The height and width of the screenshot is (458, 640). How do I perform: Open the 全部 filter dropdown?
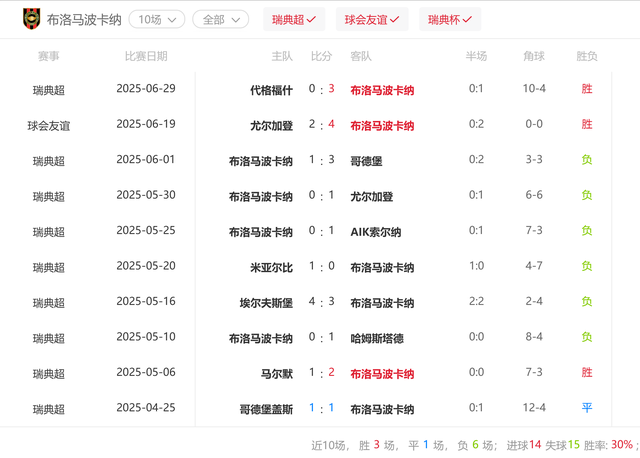221,20
